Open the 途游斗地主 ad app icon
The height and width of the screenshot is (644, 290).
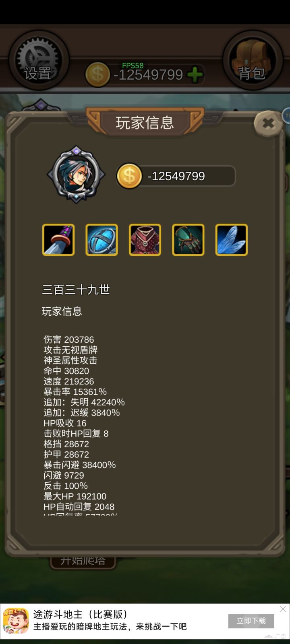[x=16, y=621]
